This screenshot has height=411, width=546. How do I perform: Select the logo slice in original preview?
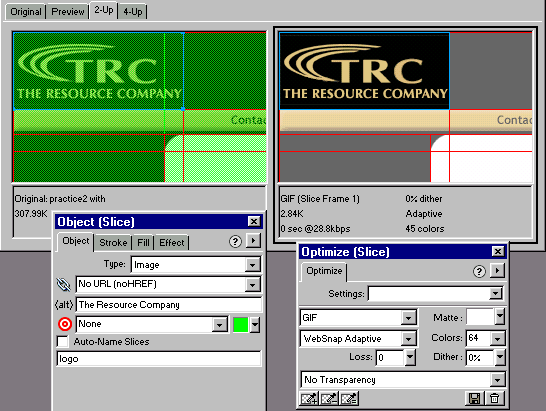click(99, 71)
